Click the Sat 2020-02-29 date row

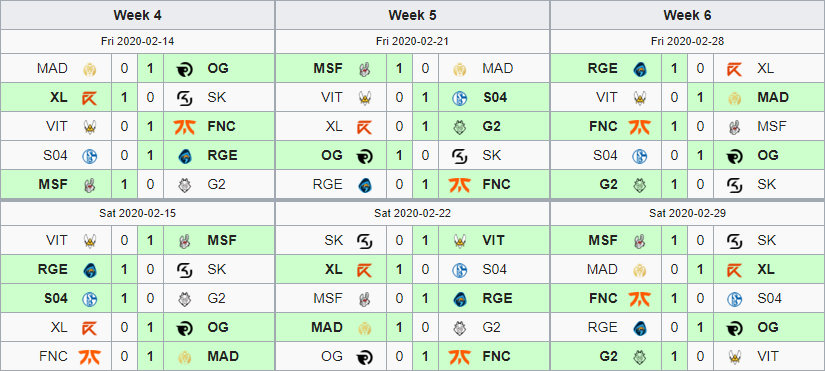click(687, 213)
